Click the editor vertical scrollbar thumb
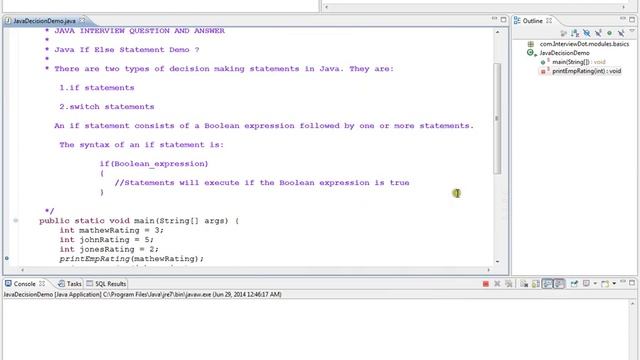This screenshot has height=360, width=640. pos(497,118)
